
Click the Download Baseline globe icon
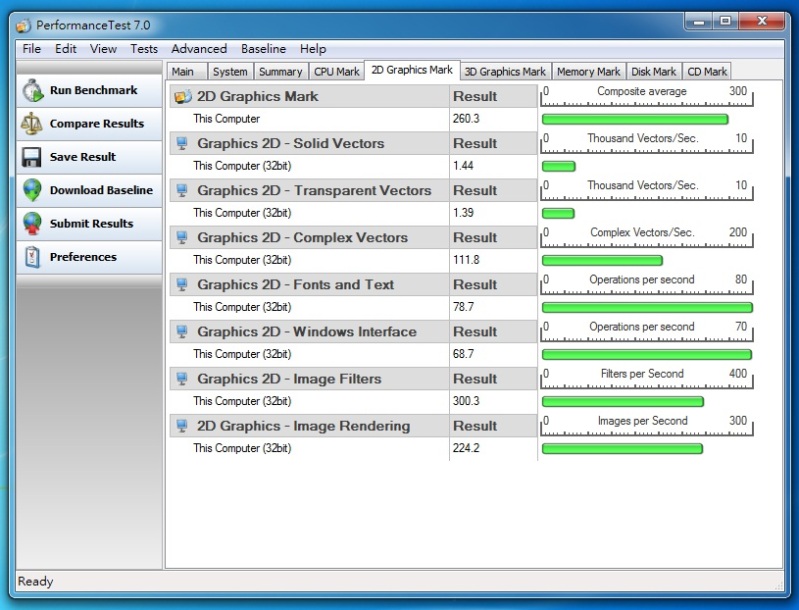[32, 190]
